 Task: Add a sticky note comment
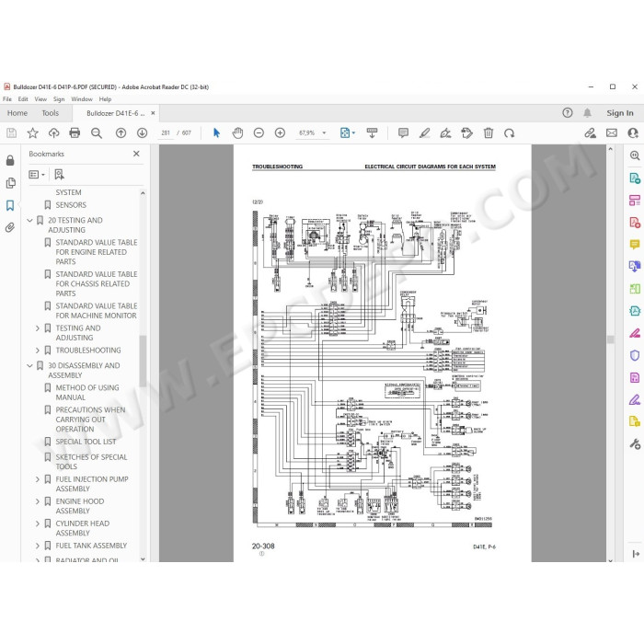[403, 133]
